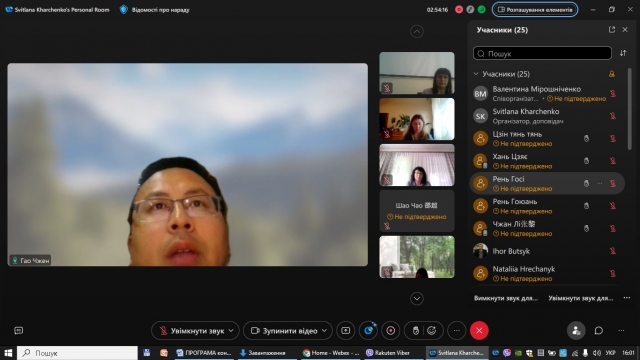640x360 pixels.
Task: Click the lock icon beside Учасники (25)
Action: click(x=612, y=74)
